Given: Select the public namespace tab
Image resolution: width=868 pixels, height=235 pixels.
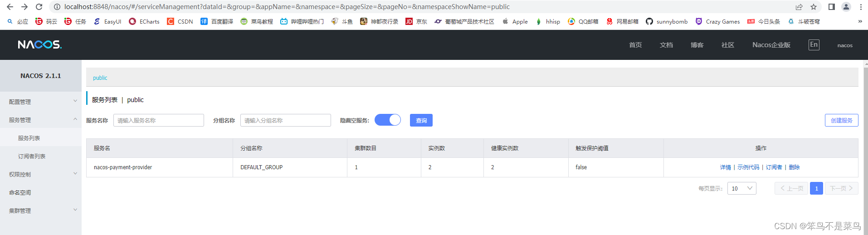Looking at the screenshot, I should (x=100, y=78).
